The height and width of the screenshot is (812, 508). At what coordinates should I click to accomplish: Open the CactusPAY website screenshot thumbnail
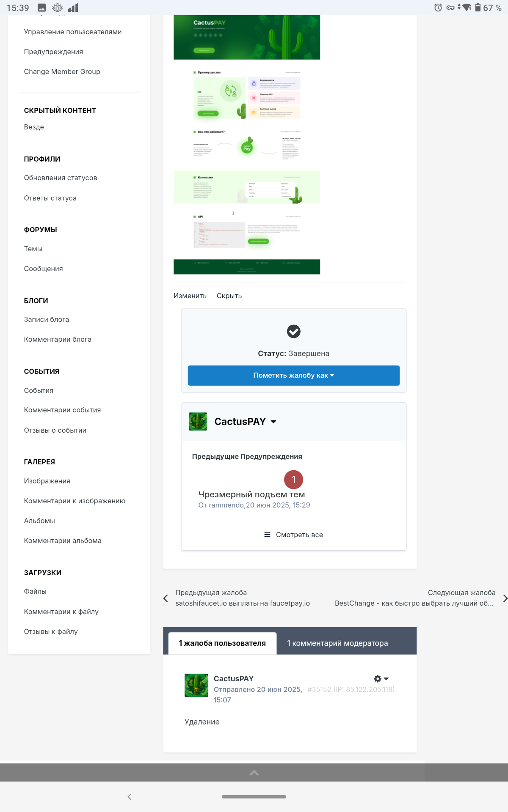[x=247, y=145]
